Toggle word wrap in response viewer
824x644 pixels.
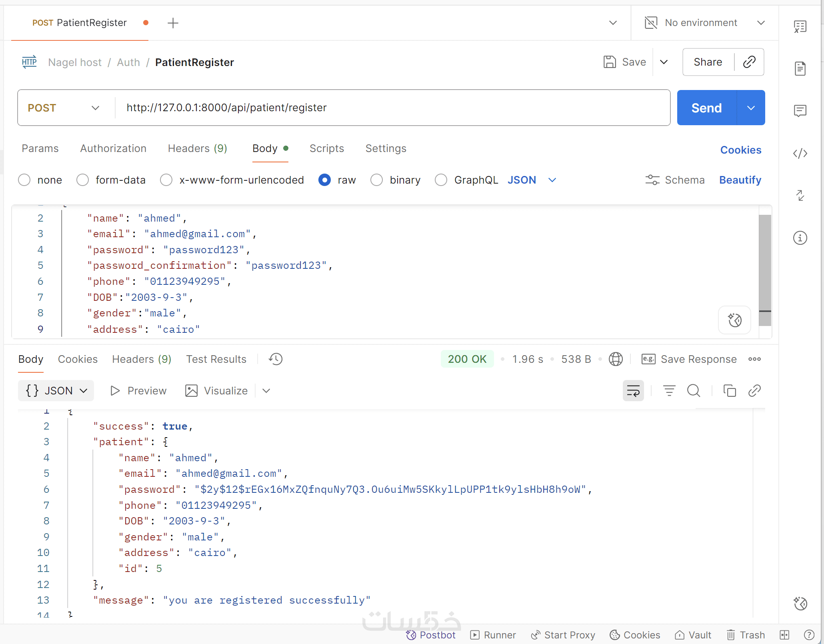point(633,391)
